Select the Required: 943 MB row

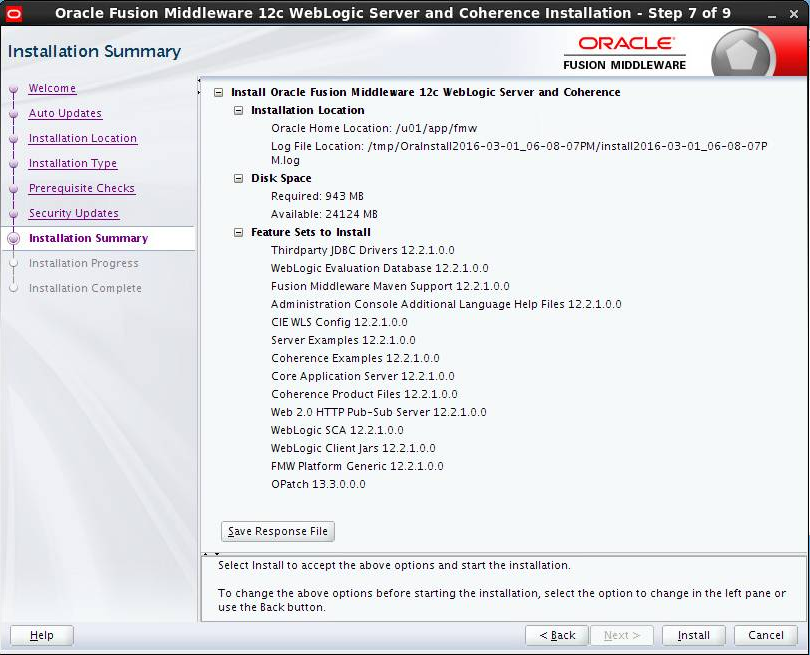[x=317, y=196]
